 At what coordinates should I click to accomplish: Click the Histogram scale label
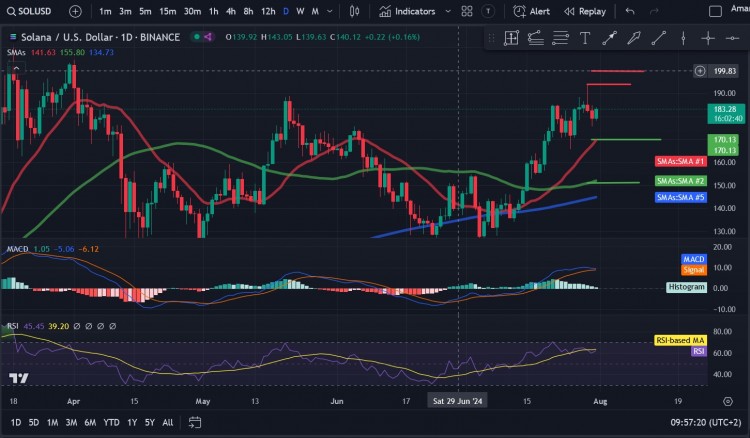686,287
